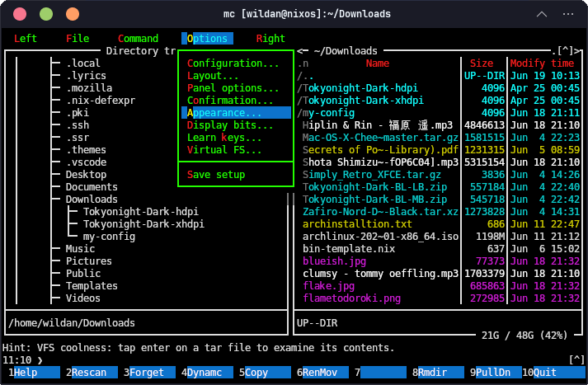
Task: Click the Options menu header
Action: coord(207,38)
